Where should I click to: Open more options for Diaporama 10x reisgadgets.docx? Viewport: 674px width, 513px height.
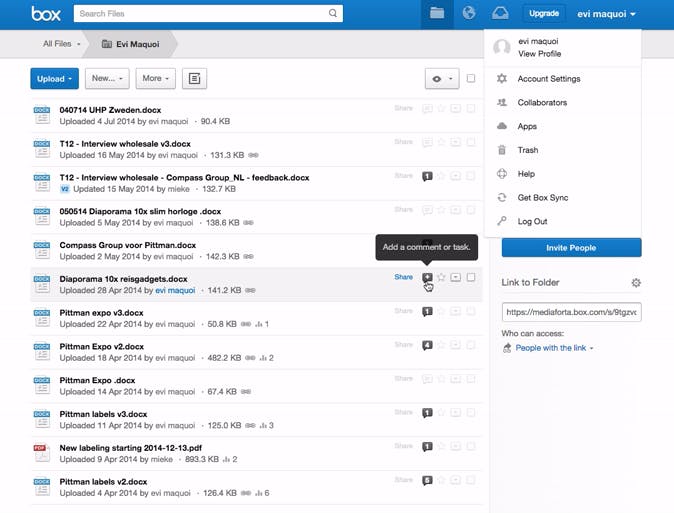click(456, 277)
